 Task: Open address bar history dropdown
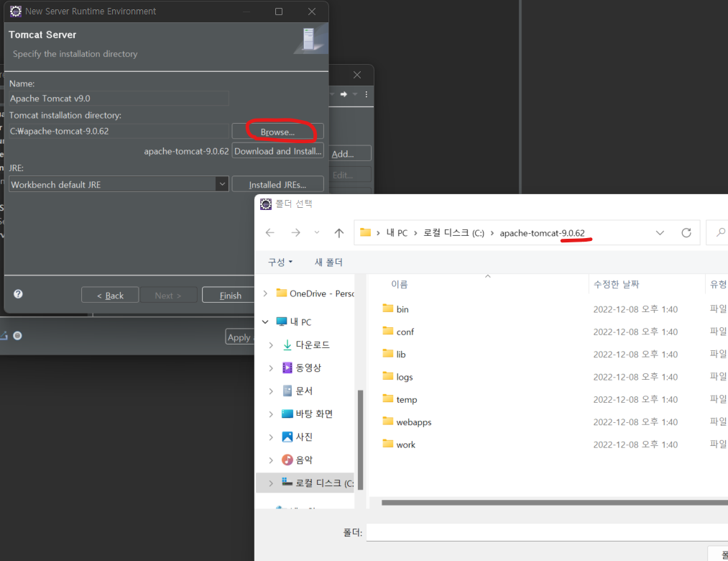point(660,233)
